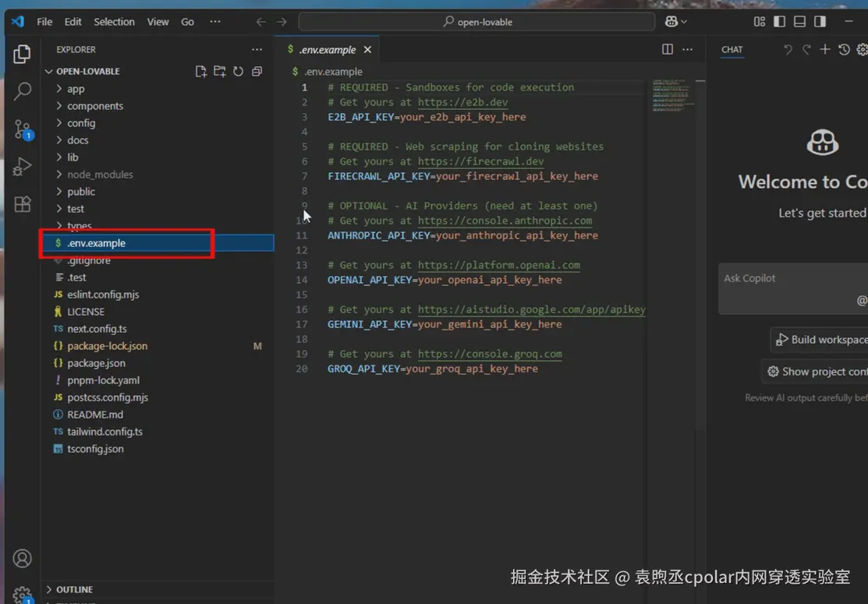
Task: Toggle the bottom panel visibility
Action: pyautogui.click(x=799, y=22)
